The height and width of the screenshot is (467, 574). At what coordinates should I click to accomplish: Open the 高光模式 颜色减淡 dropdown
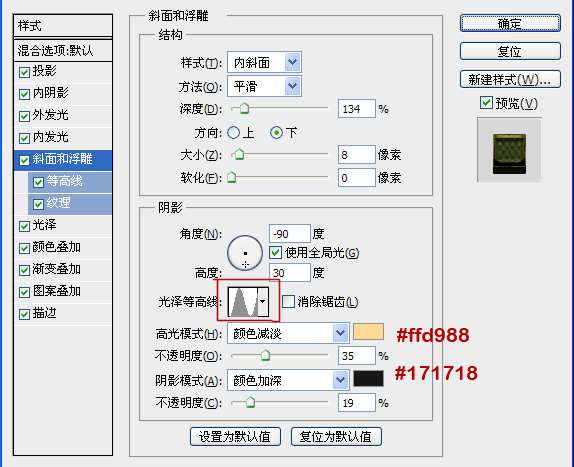[288, 333]
